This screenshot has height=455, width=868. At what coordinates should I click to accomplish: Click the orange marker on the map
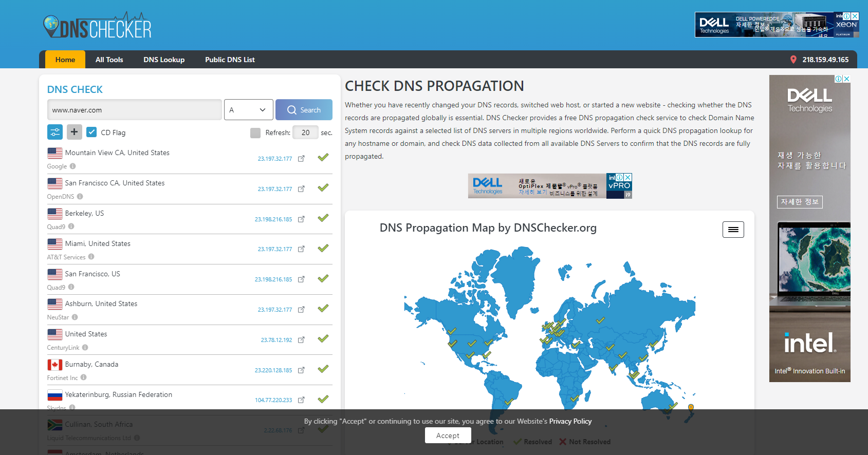click(x=691, y=407)
